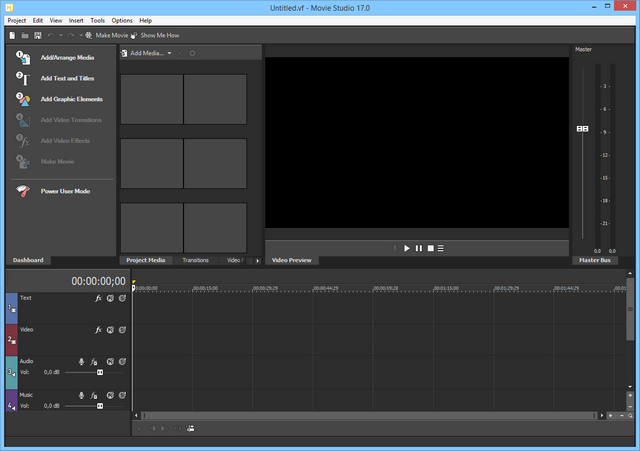This screenshot has height=451, width=640.
Task: Expand the hidden tabs arrow beside Video tab
Action: click(x=258, y=260)
